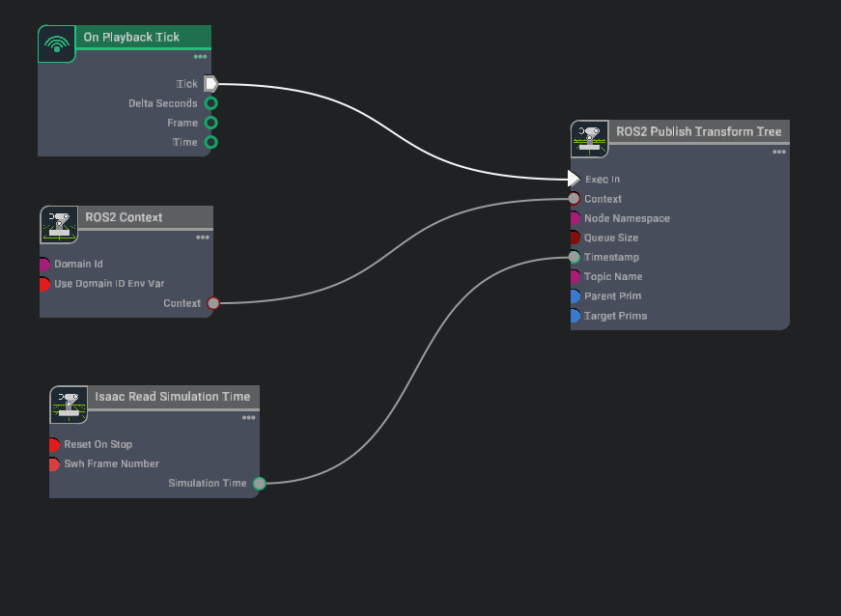The height and width of the screenshot is (616, 841).
Task: Select the Topic Name input port
Action: pos(575,277)
